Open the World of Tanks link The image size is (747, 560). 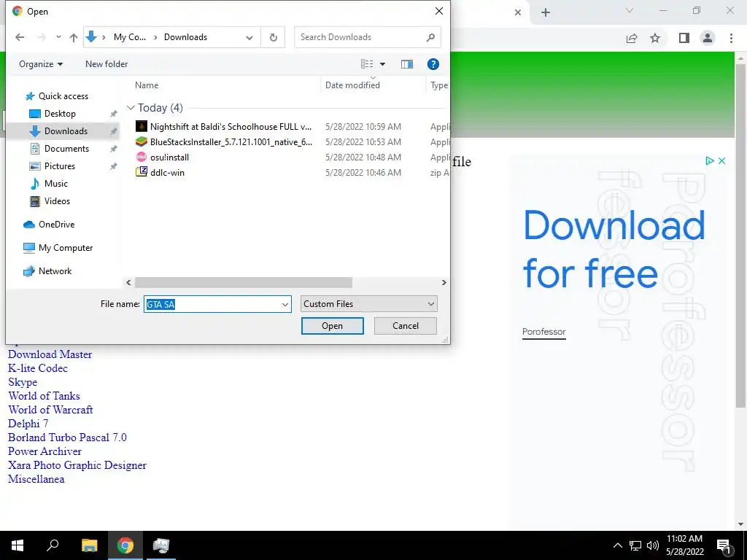[x=44, y=396]
